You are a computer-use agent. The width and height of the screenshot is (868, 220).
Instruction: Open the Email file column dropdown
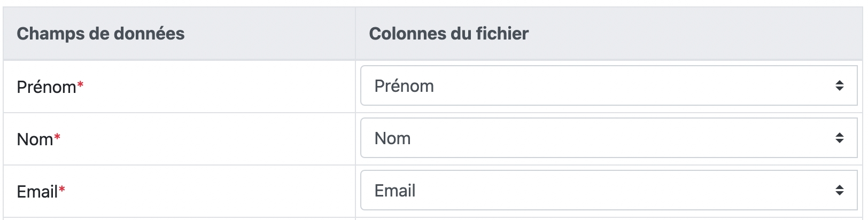[608, 191]
